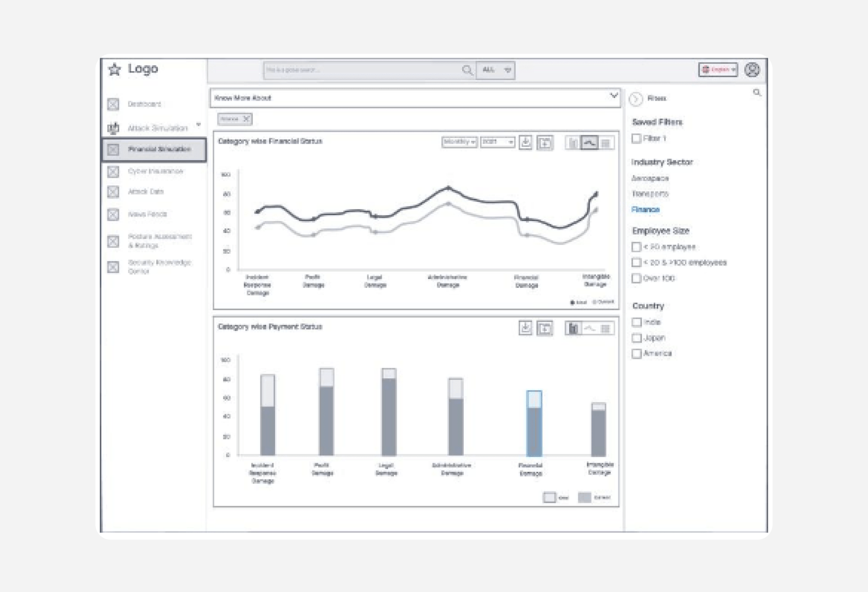Check the India country filter
Screen dimensions: 868x592
tap(636, 322)
